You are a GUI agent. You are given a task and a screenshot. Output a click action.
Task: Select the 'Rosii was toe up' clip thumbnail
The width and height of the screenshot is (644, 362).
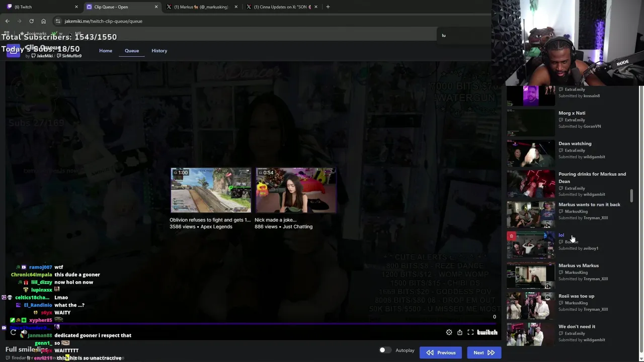(531, 306)
